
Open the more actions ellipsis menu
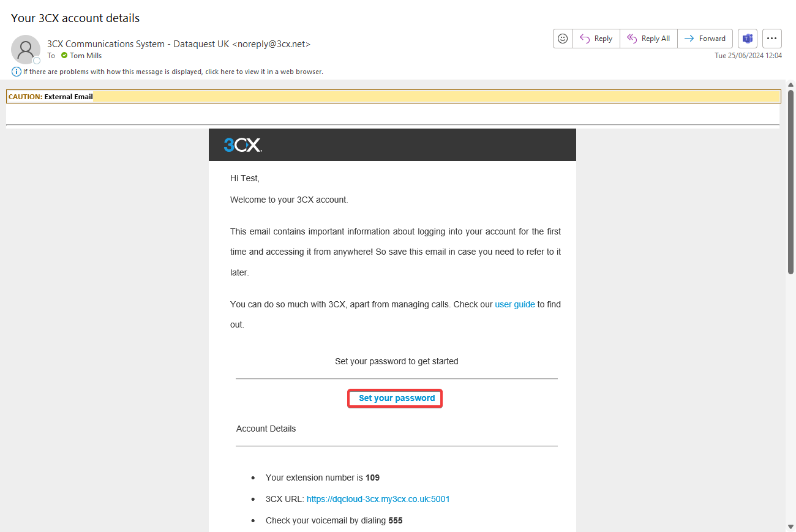coord(772,39)
